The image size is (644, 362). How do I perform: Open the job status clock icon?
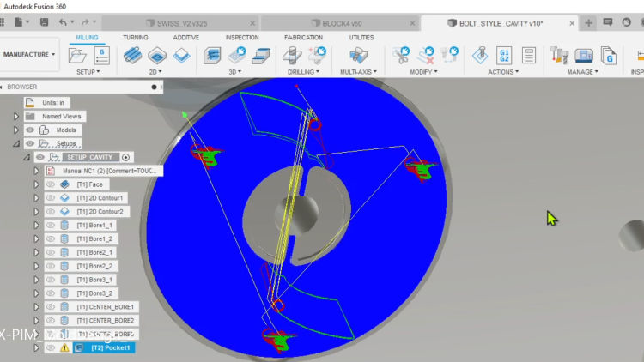coord(626,22)
